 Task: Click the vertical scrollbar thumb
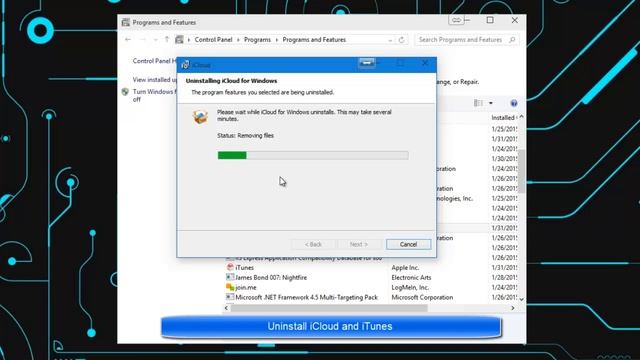(x=522, y=171)
